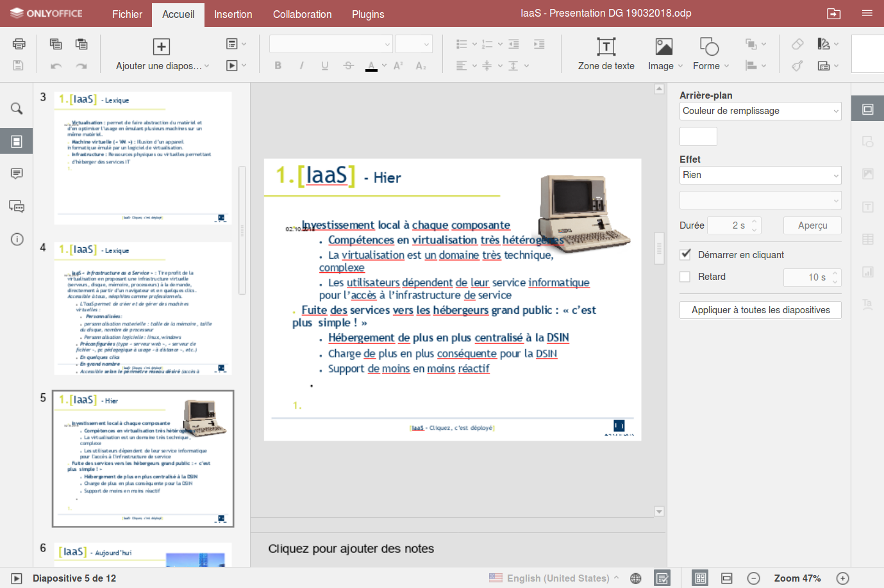884x588 pixels.
Task: Open the Search panel in the left sidebar
Action: click(16, 108)
